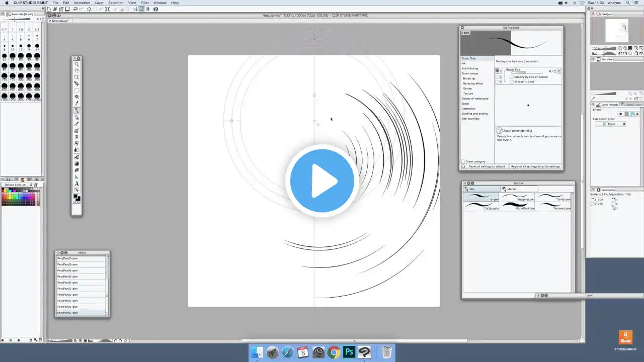Open the Default color set dropdown
644x362 pixels.
pyautogui.click(x=19, y=185)
